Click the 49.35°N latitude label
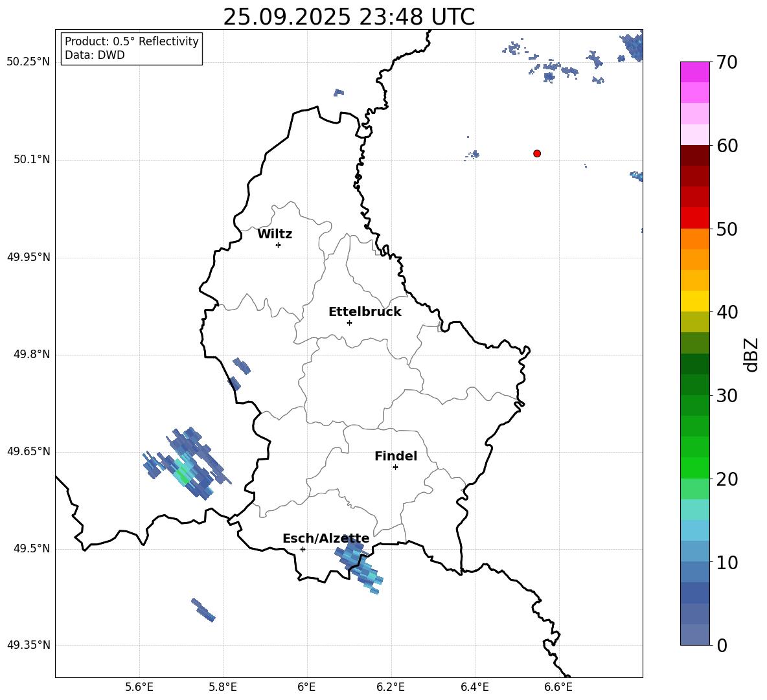 [x=29, y=645]
